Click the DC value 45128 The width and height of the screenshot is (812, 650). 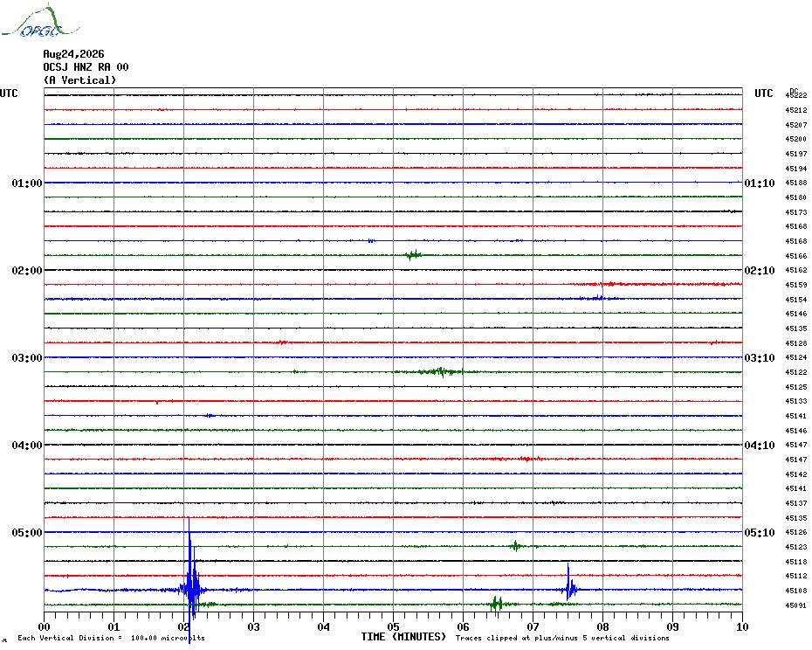pyautogui.click(x=796, y=343)
